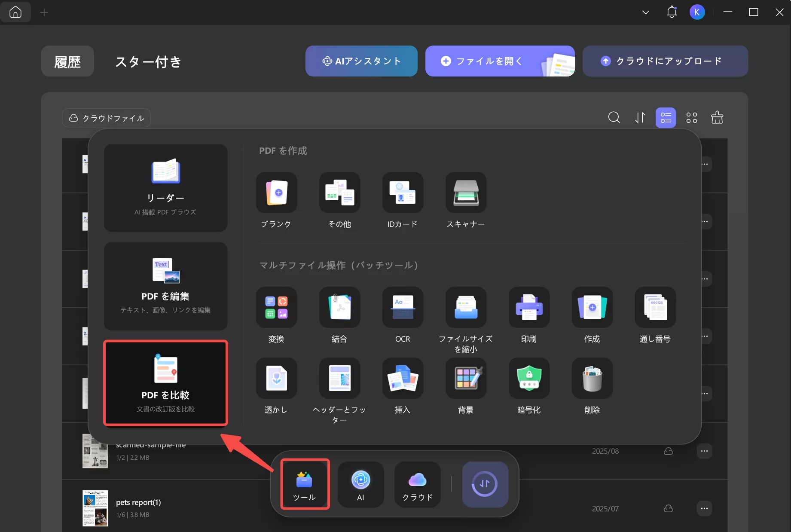Screen dimensions: 791x532
Task: Click the clear-history broom icon
Action: click(717, 117)
